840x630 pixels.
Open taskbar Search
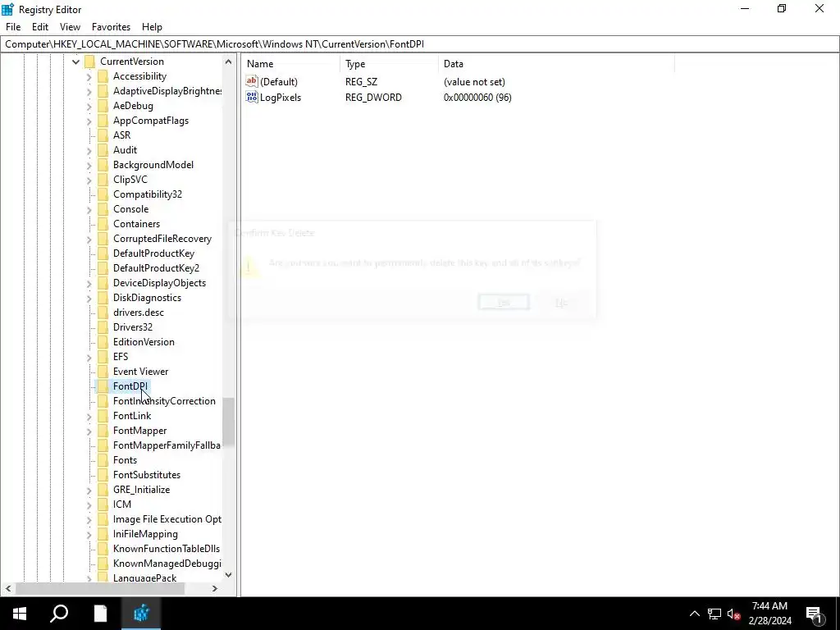(x=59, y=614)
